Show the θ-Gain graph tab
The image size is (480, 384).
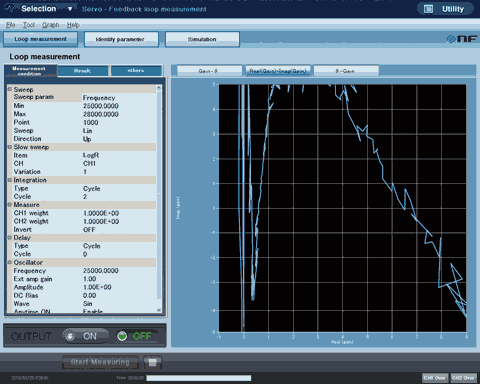(346, 71)
